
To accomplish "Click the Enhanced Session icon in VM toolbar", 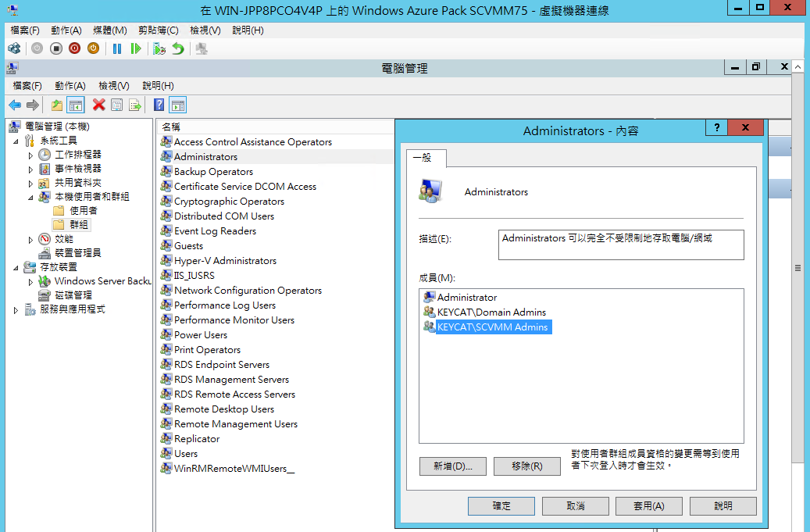I will click(x=202, y=48).
